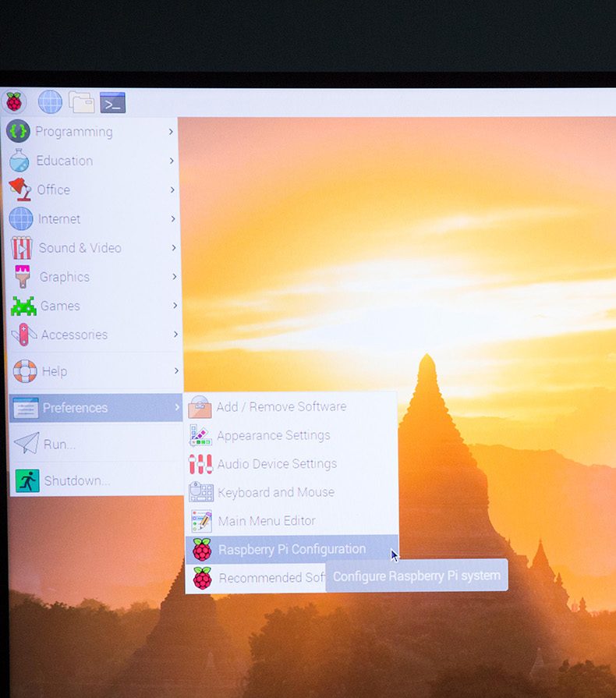Click the Help lifebuoy icon
This screenshot has height=698, width=616.
tap(25, 370)
